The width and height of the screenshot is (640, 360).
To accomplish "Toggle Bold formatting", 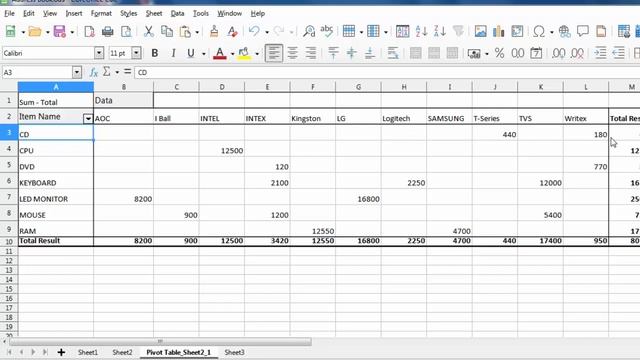I will tap(155, 53).
